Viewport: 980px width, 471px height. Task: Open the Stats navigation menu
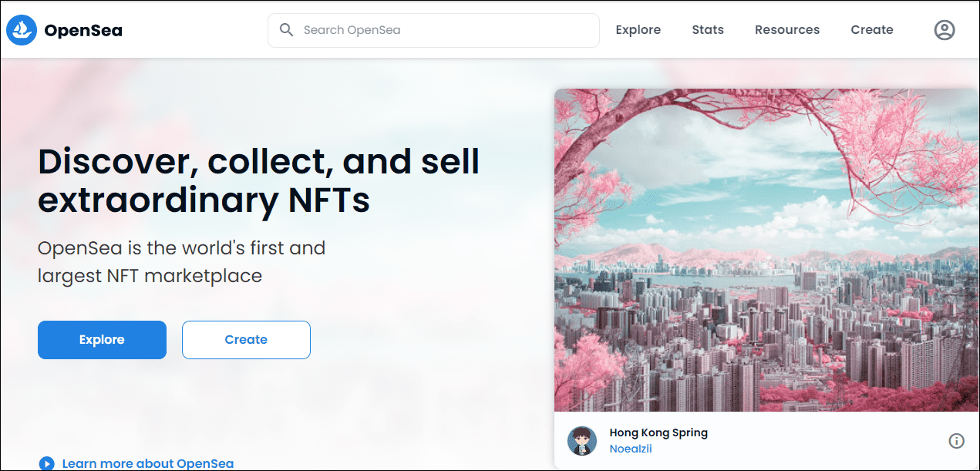pos(708,30)
